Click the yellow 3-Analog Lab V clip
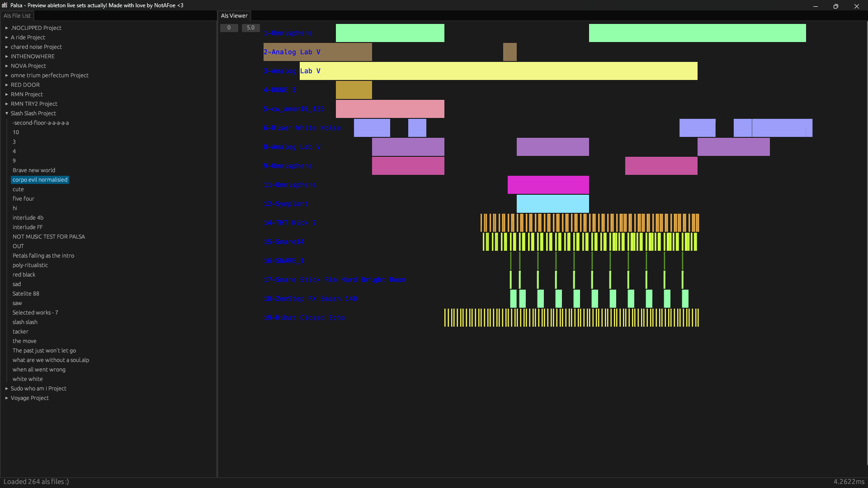The image size is (868, 488). pos(498,71)
